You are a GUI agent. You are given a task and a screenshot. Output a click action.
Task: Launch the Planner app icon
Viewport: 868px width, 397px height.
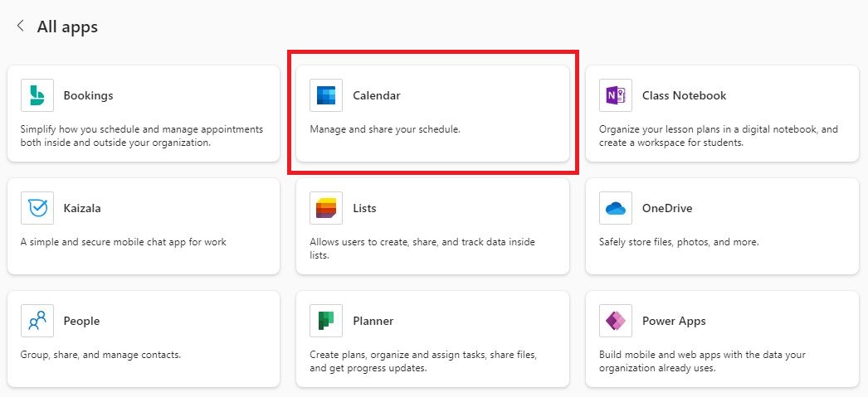(326, 321)
